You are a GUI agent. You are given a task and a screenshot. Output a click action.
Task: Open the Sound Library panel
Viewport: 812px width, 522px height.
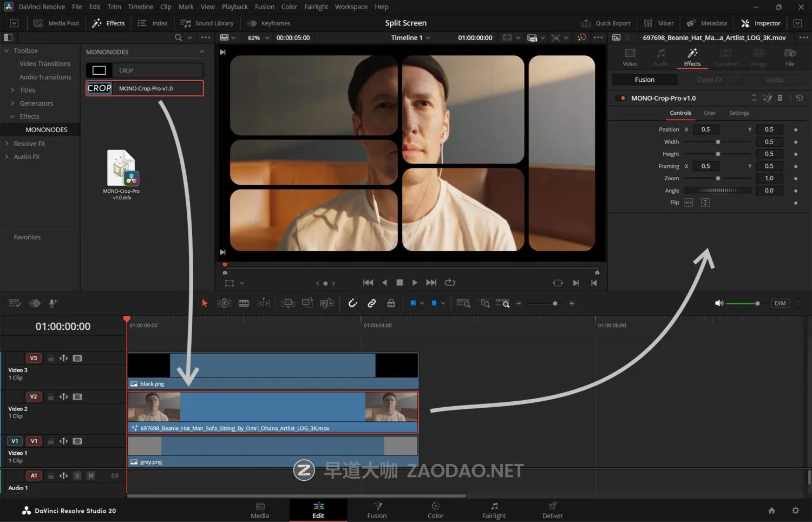tap(207, 23)
